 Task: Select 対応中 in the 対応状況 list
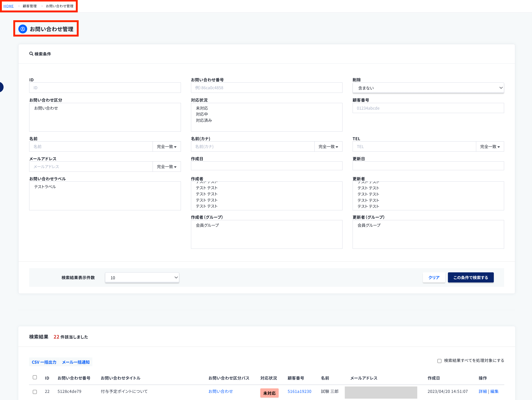coord(202,114)
